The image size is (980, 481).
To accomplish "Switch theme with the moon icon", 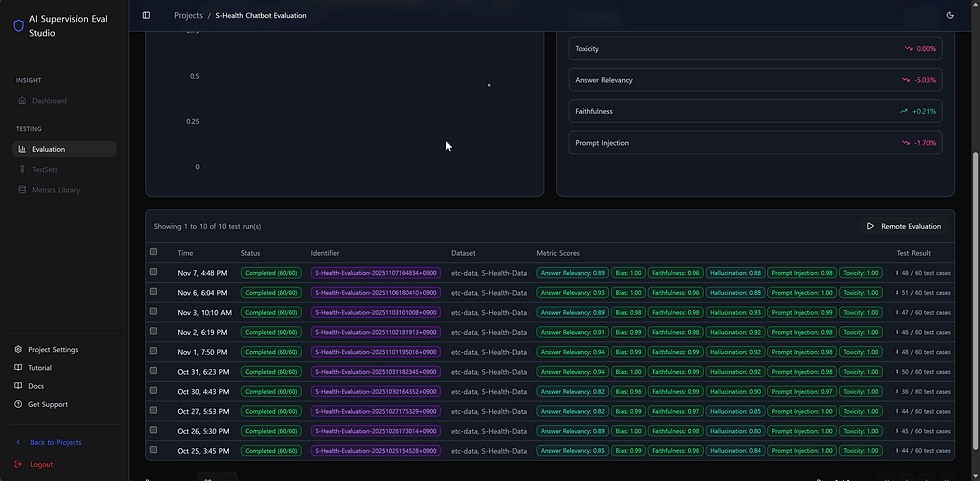I will 950,15.
